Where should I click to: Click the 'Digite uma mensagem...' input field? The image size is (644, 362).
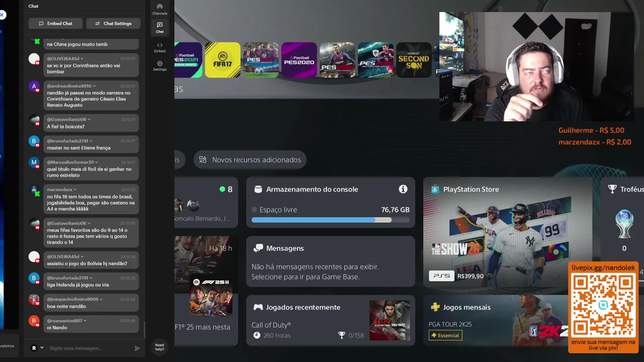89,348
